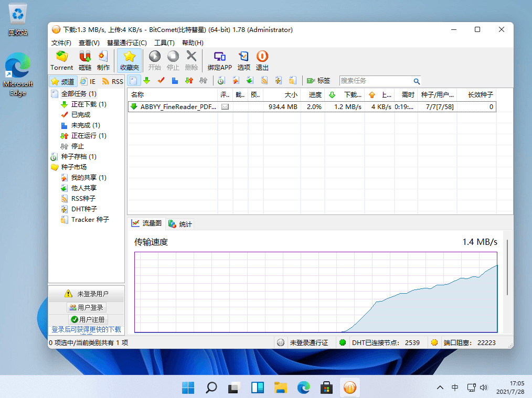Click DHT torrents filter icon in filter bar
Image resolution: width=532 pixels, height=398 pixels.
tap(278, 81)
